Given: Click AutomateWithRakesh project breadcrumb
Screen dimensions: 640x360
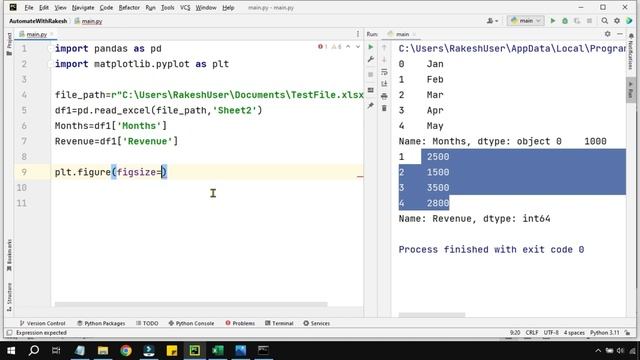Looking at the screenshot, I should coord(38,21).
